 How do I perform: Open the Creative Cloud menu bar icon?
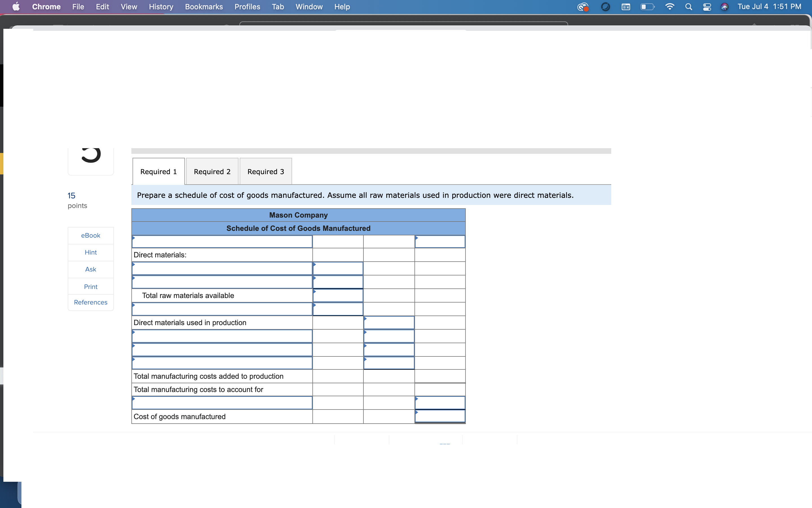(583, 7)
